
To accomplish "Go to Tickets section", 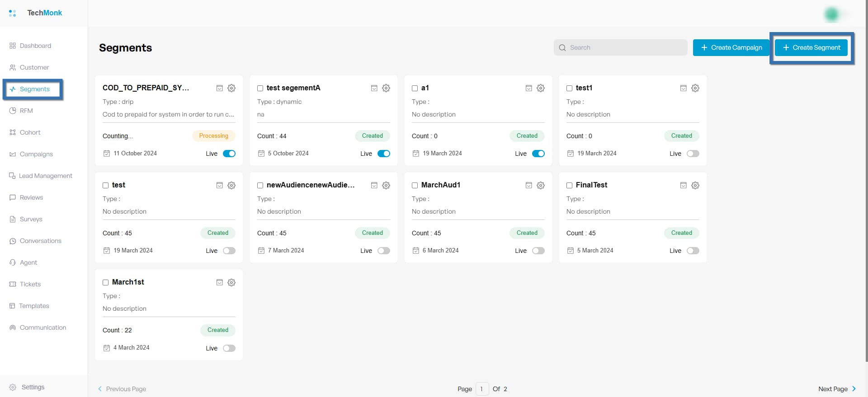I will (x=25, y=284).
